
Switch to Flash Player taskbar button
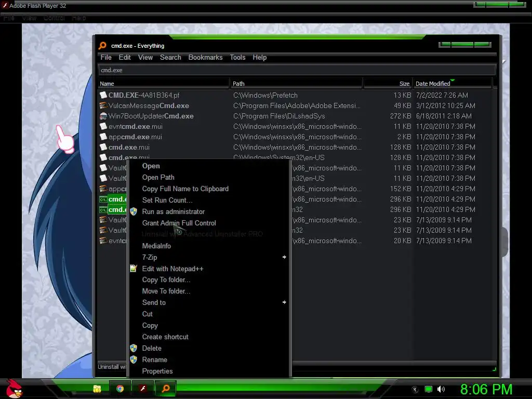pyautogui.click(x=143, y=389)
